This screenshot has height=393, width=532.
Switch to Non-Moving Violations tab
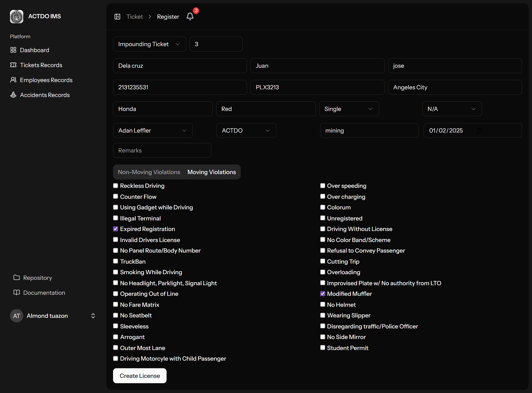point(149,172)
